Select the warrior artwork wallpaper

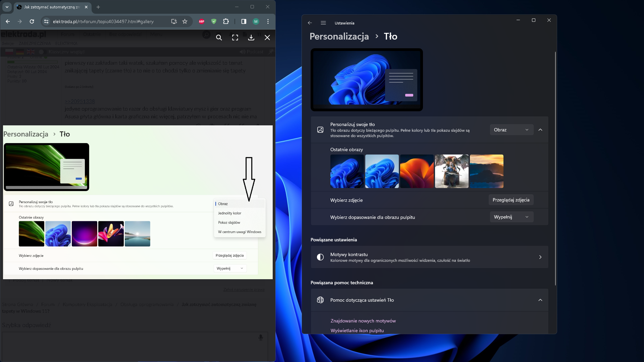pos(452,171)
